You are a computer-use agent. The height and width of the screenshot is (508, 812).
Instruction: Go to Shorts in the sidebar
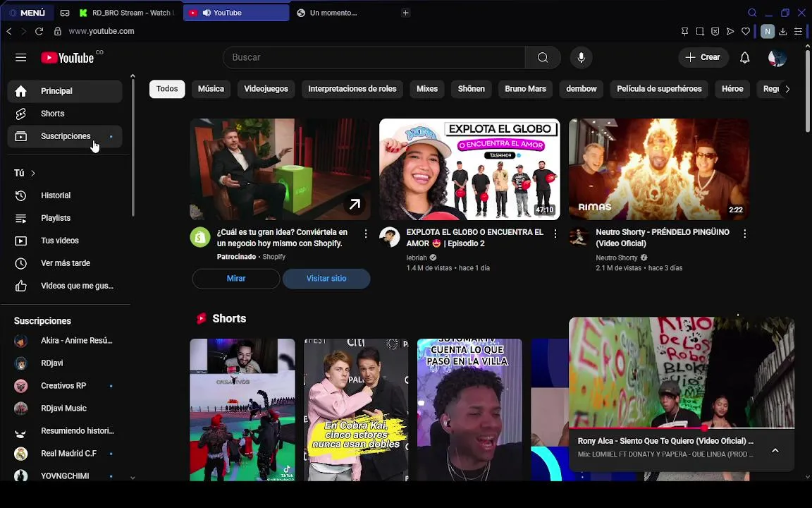point(65,114)
